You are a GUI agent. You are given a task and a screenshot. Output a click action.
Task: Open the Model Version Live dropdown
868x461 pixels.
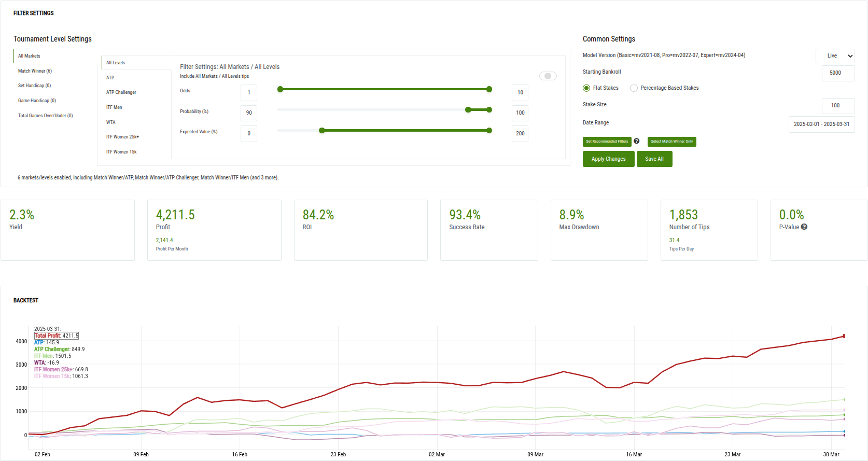(x=835, y=56)
